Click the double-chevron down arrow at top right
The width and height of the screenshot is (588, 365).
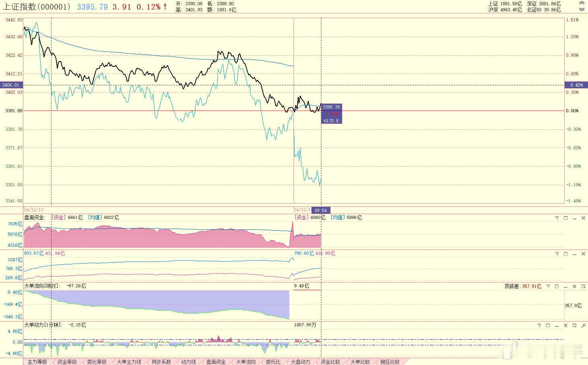582,9
